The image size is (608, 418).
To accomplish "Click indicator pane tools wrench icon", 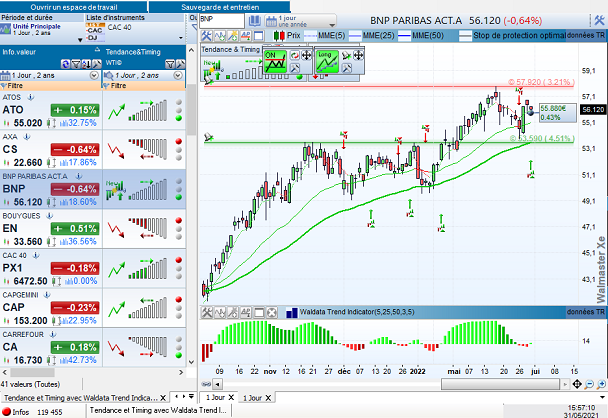I will (x=207, y=313).
